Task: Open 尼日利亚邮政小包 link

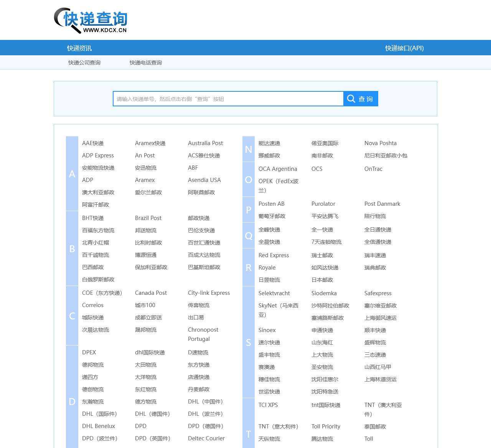Action: [386, 155]
